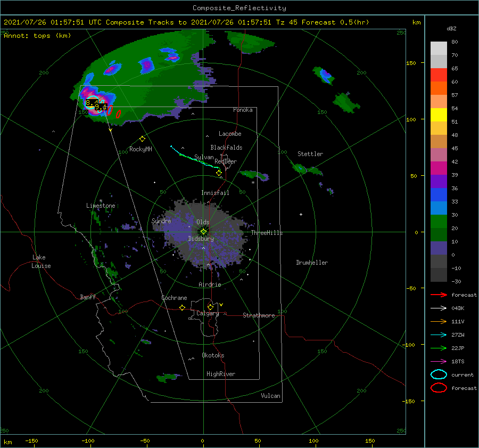Click the dBZ legend heading
479x448 pixels.
click(451, 28)
